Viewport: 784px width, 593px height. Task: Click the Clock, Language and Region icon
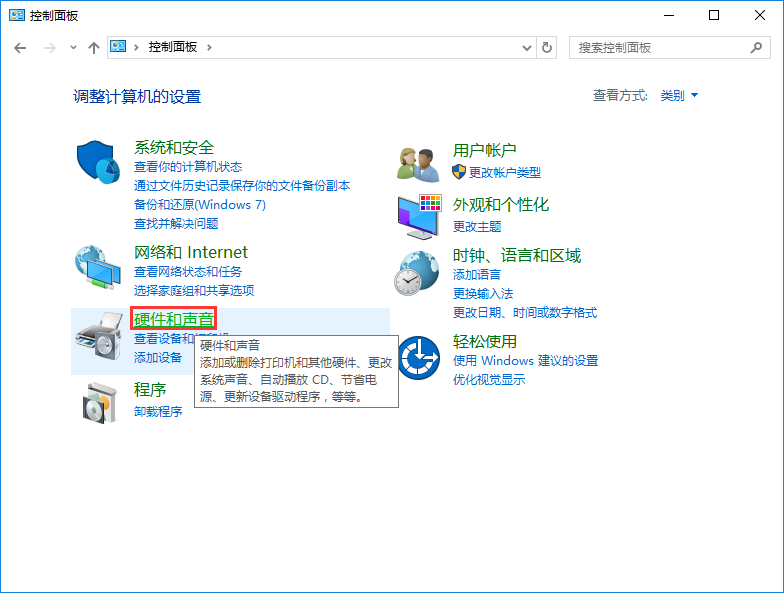tap(418, 272)
